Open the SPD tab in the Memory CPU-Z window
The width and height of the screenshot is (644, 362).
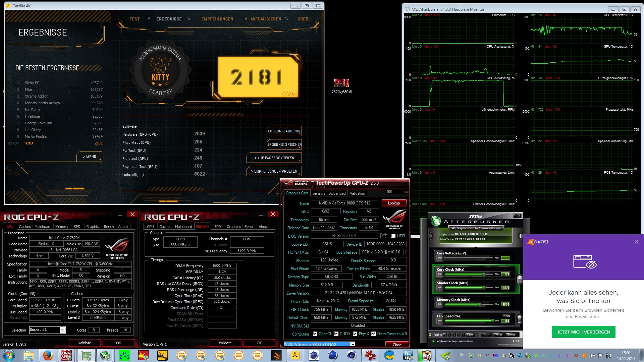point(217,227)
